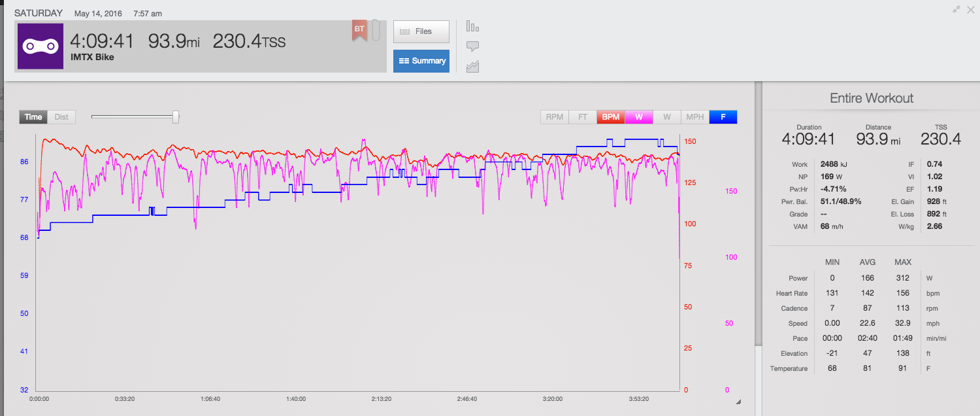Toggle the magenta W power channel
Image resolution: width=980 pixels, height=416 pixels.
pos(639,117)
